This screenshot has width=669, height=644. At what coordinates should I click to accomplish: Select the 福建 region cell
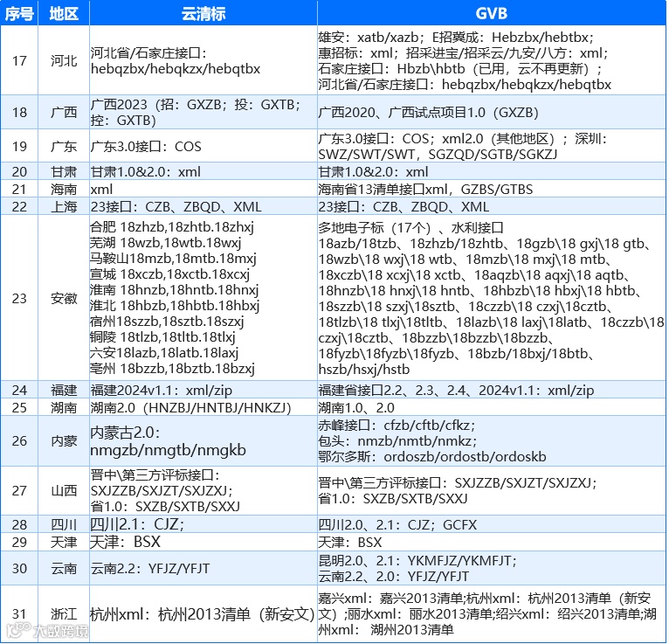pos(64,390)
